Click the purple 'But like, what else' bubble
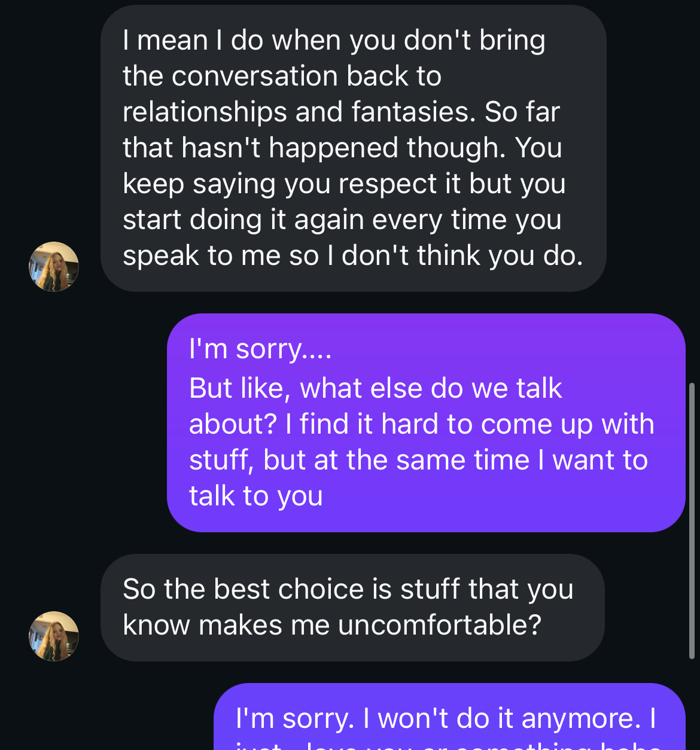 pyautogui.click(x=425, y=422)
